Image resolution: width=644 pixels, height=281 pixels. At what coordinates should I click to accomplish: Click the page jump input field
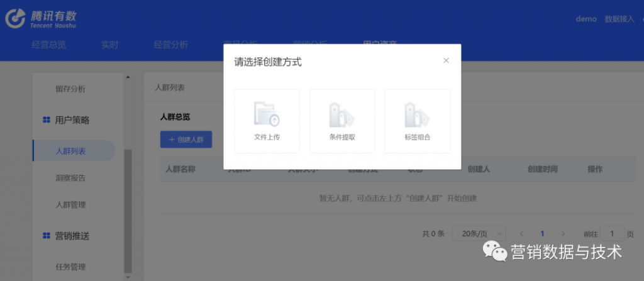tap(612, 233)
